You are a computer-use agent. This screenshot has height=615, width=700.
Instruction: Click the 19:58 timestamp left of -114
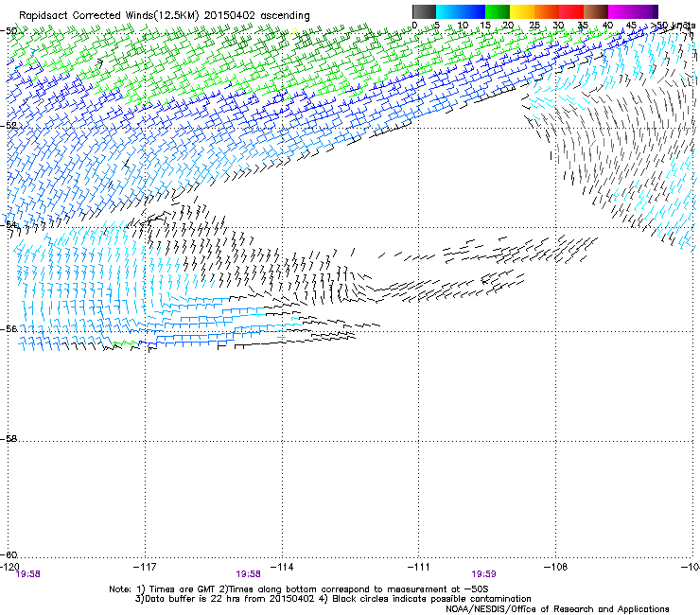tap(248, 574)
